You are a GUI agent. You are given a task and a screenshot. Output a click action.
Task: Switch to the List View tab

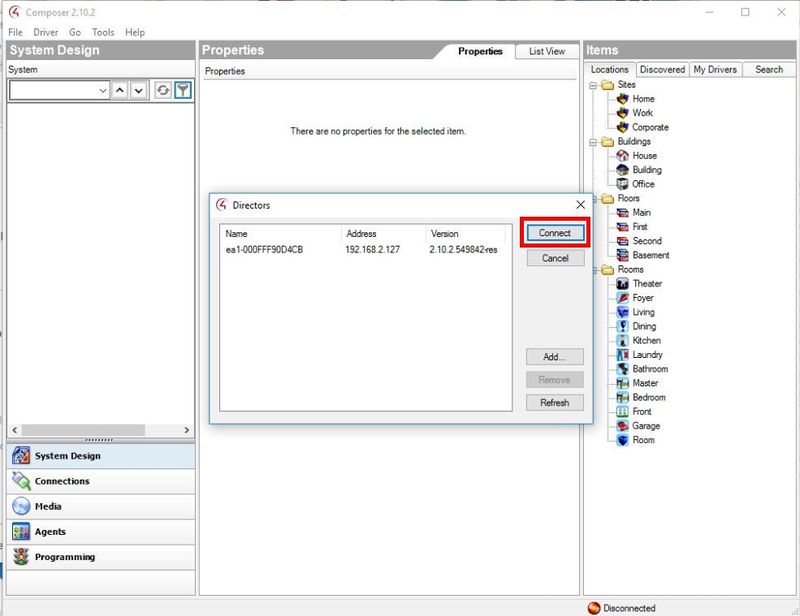coord(547,51)
